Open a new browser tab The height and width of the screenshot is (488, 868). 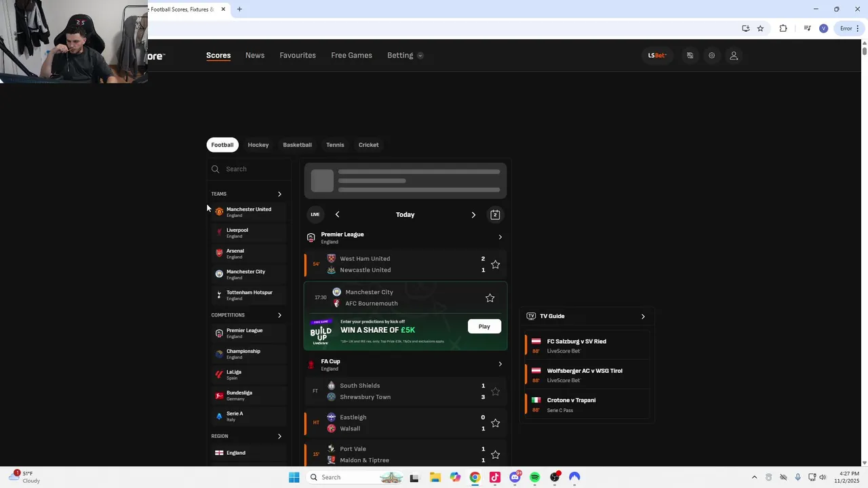click(239, 9)
